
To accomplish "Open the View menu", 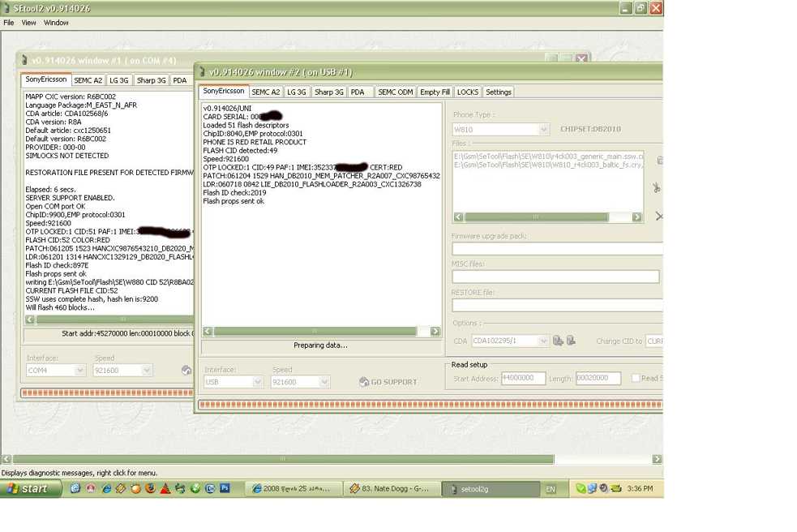I will click(x=29, y=23).
